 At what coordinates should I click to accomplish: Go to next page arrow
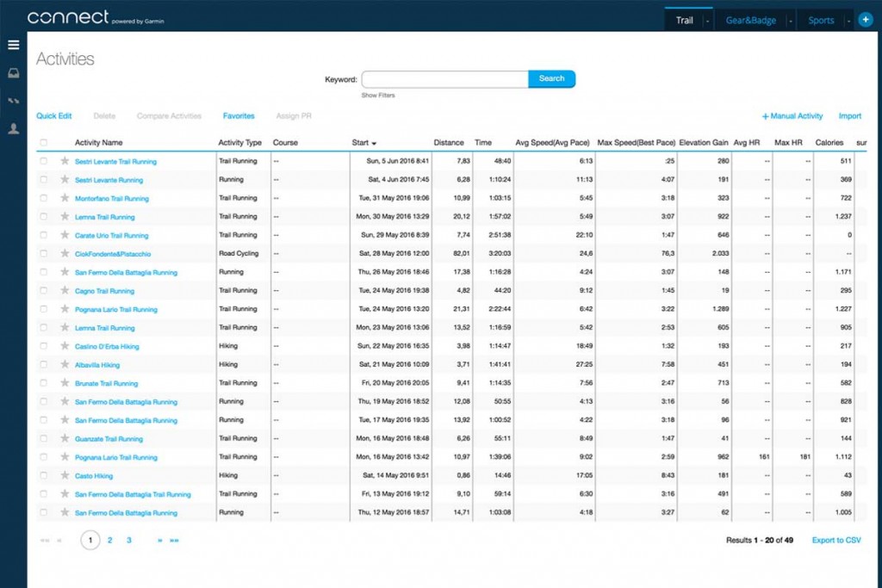[159, 540]
